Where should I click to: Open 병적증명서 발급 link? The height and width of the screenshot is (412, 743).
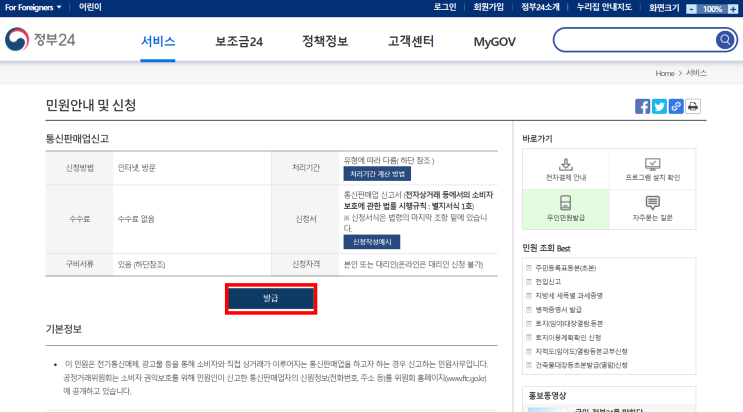click(558, 310)
